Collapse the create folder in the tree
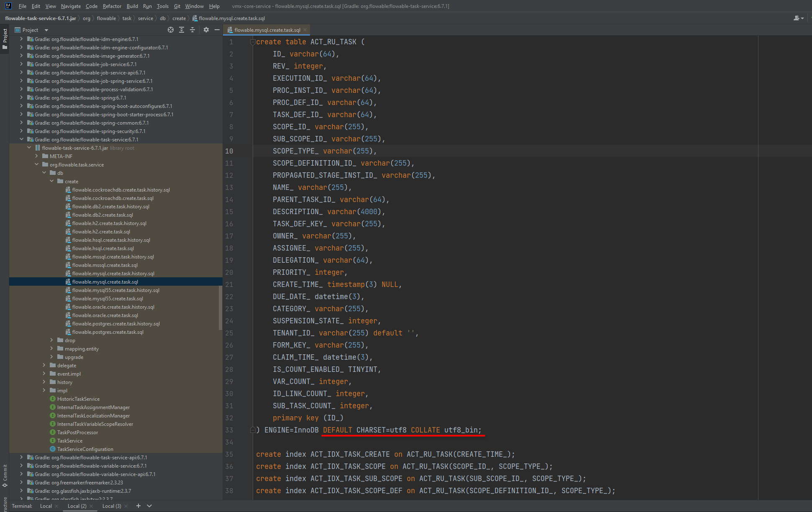This screenshot has height=512, width=812. click(x=52, y=181)
